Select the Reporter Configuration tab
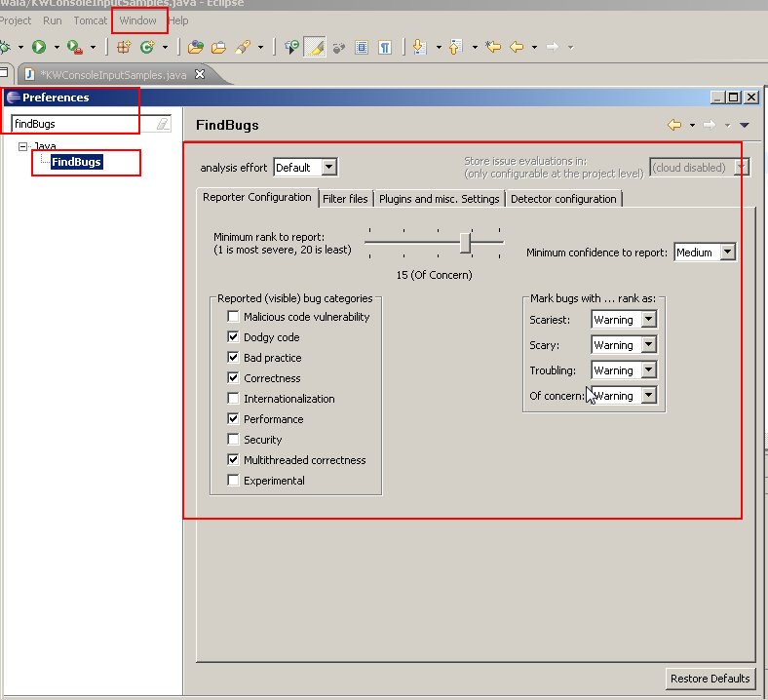This screenshot has width=768, height=700. (x=257, y=197)
